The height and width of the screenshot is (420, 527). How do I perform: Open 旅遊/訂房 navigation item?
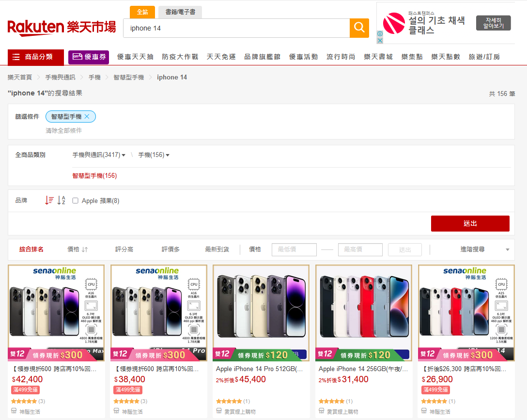click(484, 57)
